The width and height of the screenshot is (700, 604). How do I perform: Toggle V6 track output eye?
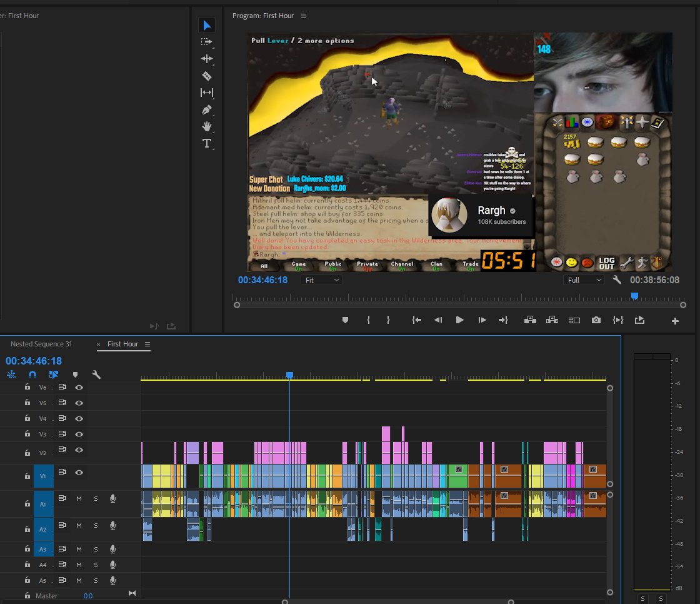click(x=79, y=387)
